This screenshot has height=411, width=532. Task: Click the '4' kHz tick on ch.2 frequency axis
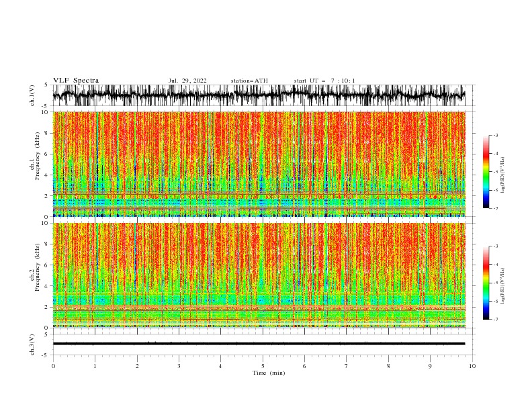tap(46, 286)
